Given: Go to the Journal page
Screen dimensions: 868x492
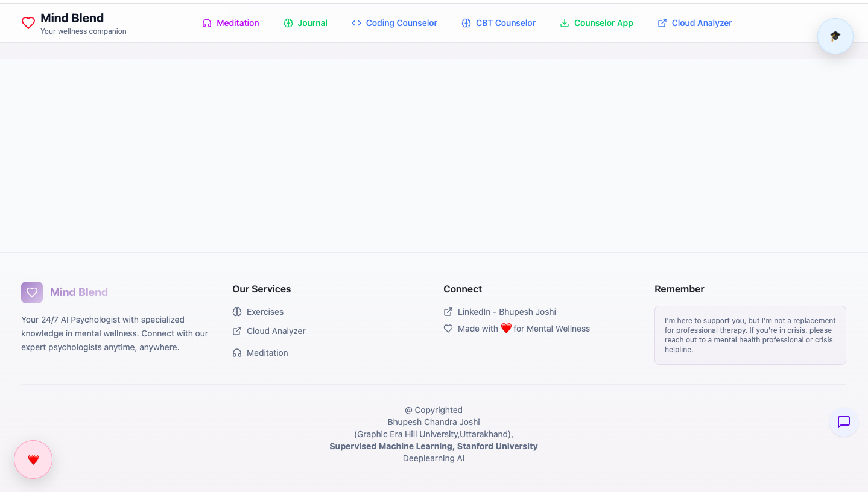Looking at the screenshot, I should tap(305, 23).
